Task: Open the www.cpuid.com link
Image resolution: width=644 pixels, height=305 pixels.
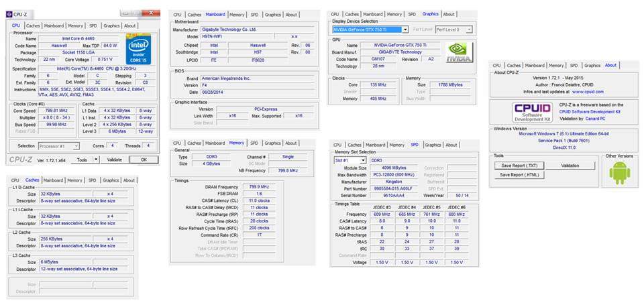Action: click(x=588, y=92)
